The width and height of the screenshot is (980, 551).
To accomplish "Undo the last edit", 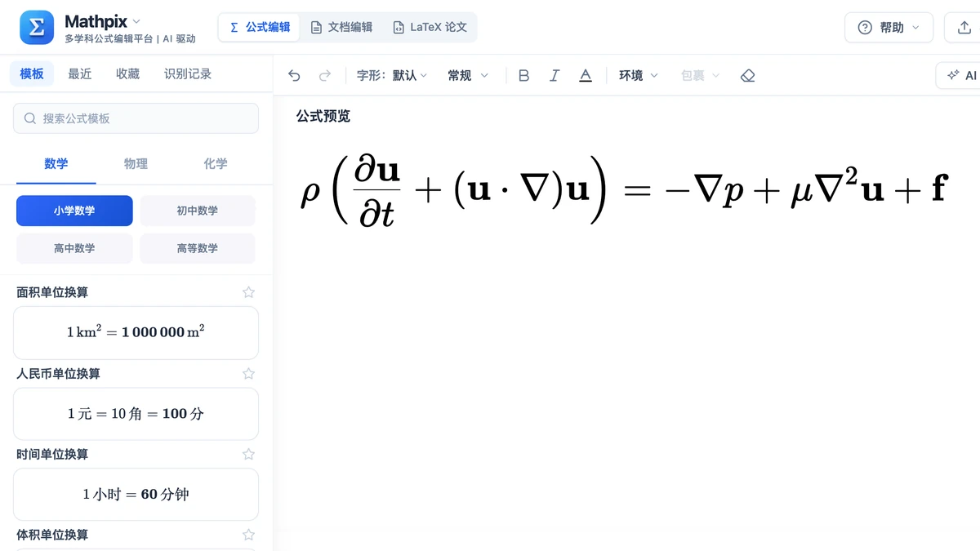I will tap(295, 75).
